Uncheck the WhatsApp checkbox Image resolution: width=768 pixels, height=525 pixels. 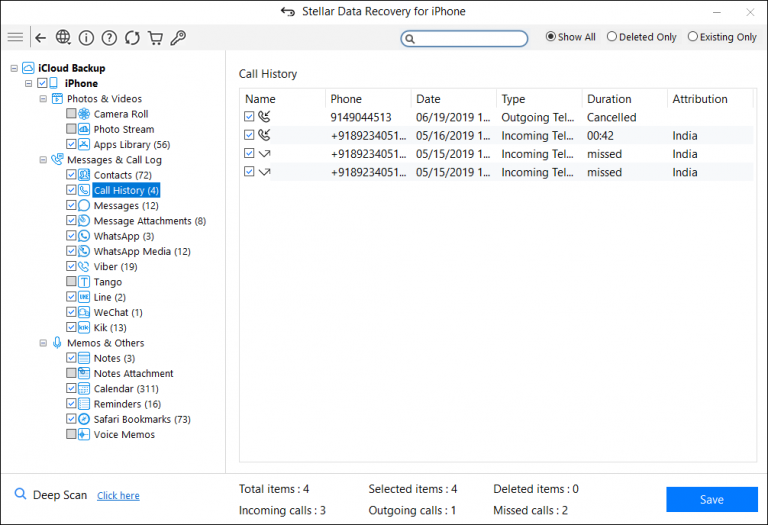point(71,236)
